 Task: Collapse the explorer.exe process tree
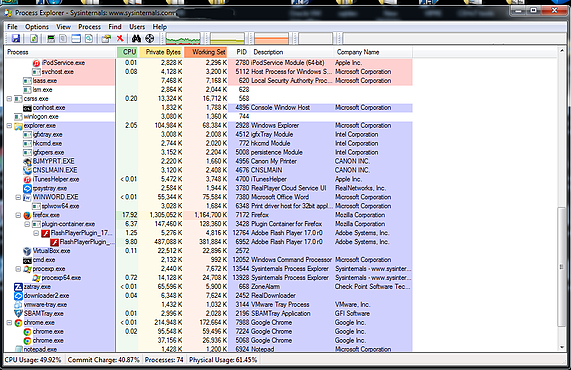click(9, 126)
